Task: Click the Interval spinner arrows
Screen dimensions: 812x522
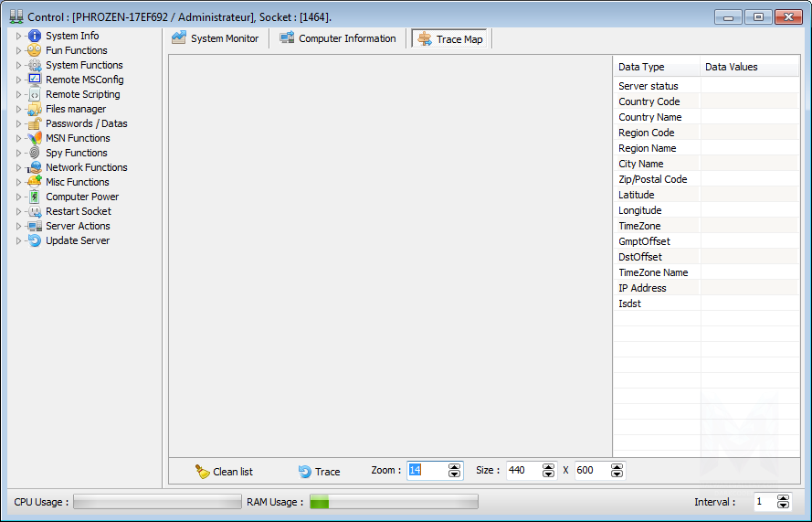Action: pyautogui.click(x=783, y=502)
